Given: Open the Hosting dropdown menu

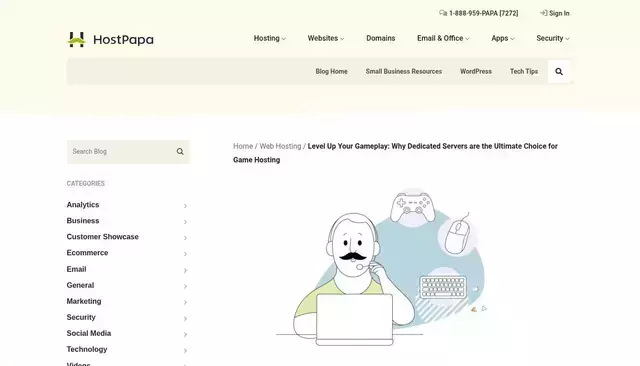Looking at the screenshot, I should 269,38.
